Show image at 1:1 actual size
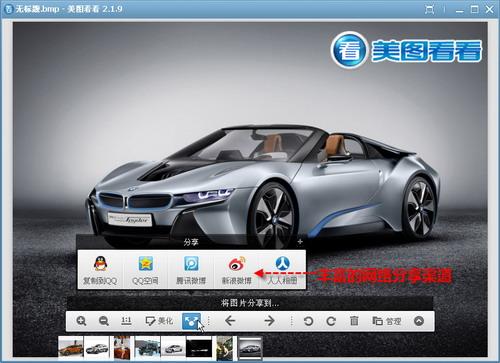 click(126, 321)
